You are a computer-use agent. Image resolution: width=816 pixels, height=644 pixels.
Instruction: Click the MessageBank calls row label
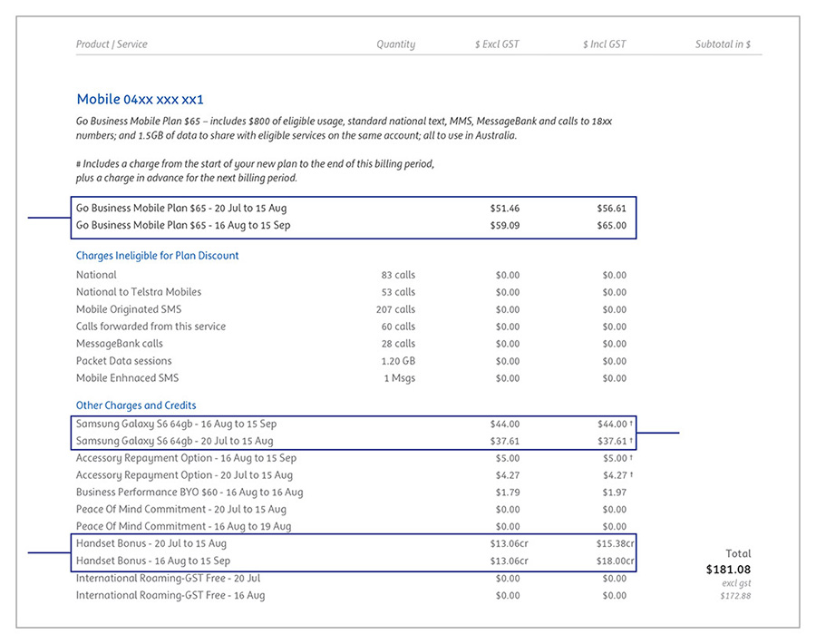point(120,344)
